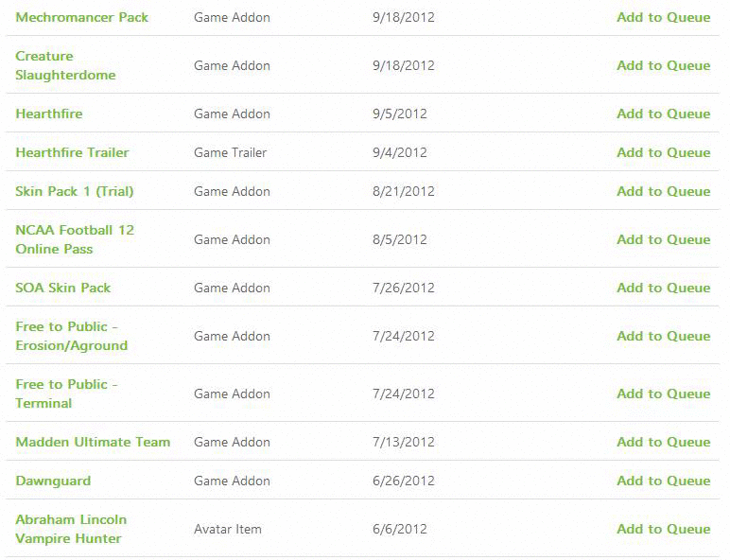The image size is (730, 560).
Task: Add Hearthfire Trailer to the queue
Action: pyautogui.click(x=663, y=152)
